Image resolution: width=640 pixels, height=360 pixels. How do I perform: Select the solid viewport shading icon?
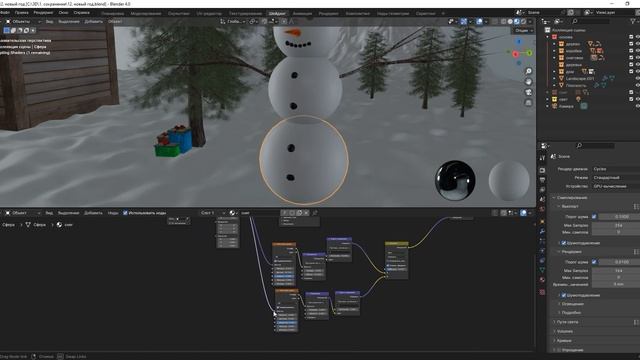tap(510, 21)
